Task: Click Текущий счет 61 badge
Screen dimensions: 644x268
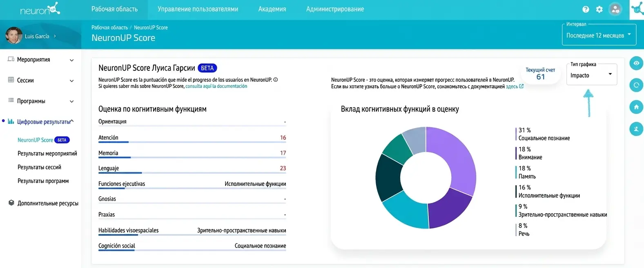Action: [x=540, y=74]
